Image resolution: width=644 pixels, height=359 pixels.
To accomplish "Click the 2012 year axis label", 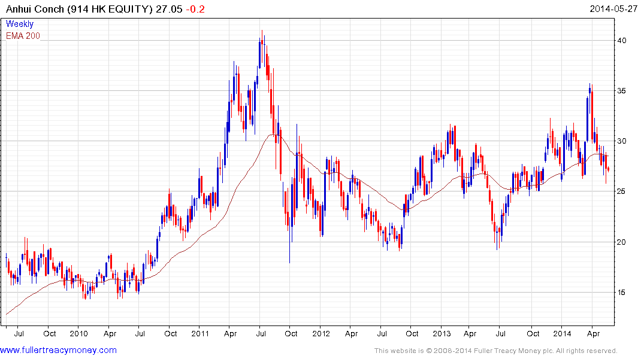I will pyautogui.click(x=321, y=333).
